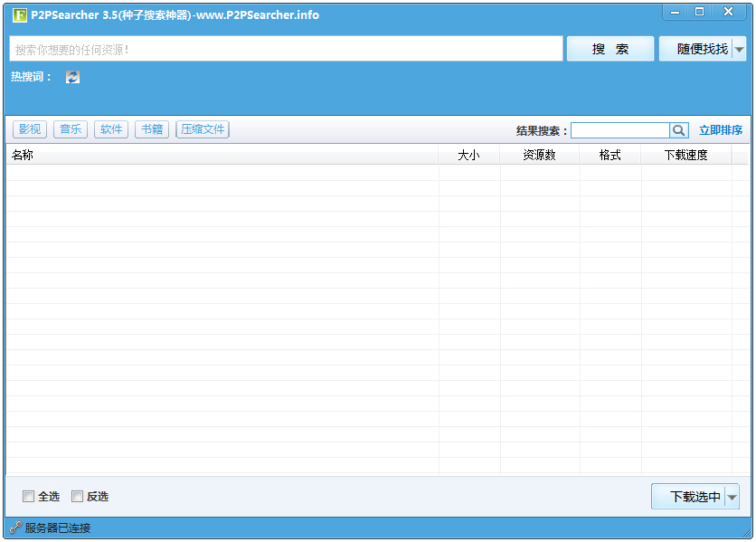Click the 立即排序 link

click(721, 130)
